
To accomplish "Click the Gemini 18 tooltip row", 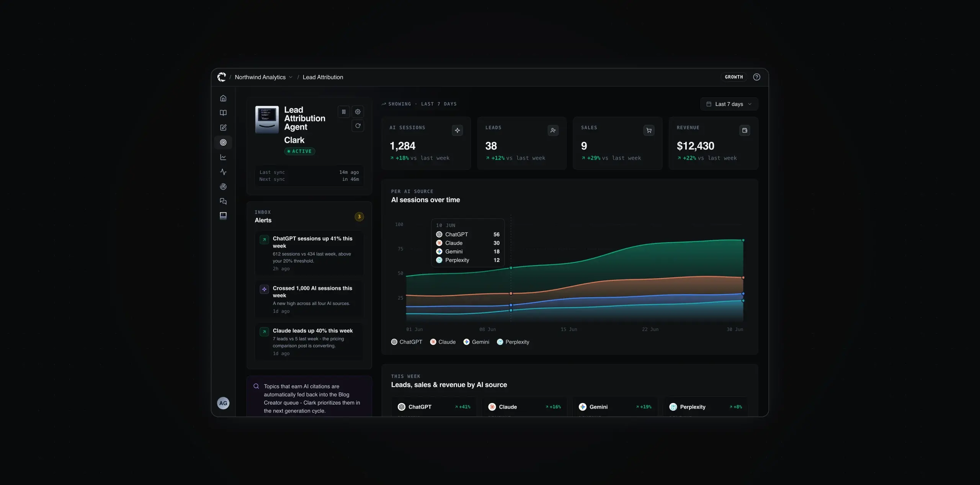I will coord(468,252).
